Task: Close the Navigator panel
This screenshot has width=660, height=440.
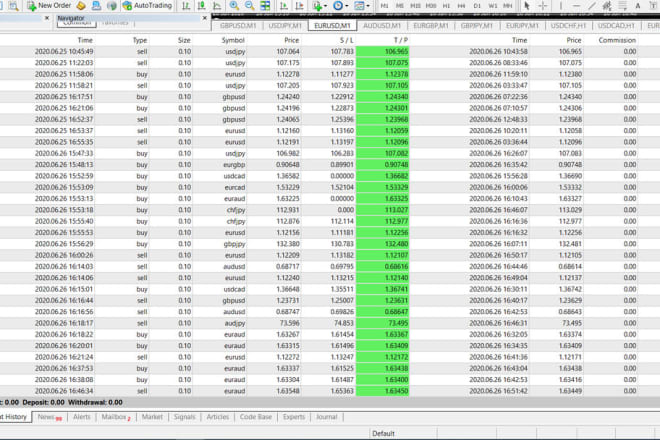Action: (x=205, y=18)
